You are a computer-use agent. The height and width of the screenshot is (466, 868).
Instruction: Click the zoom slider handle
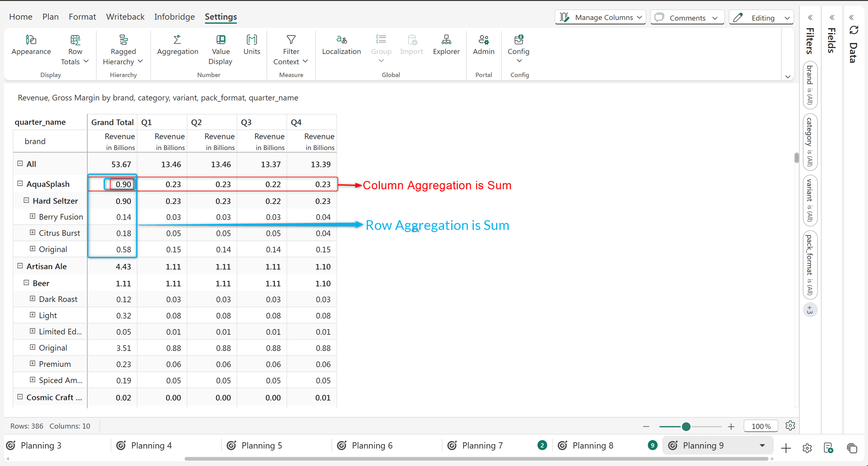pyautogui.click(x=686, y=426)
